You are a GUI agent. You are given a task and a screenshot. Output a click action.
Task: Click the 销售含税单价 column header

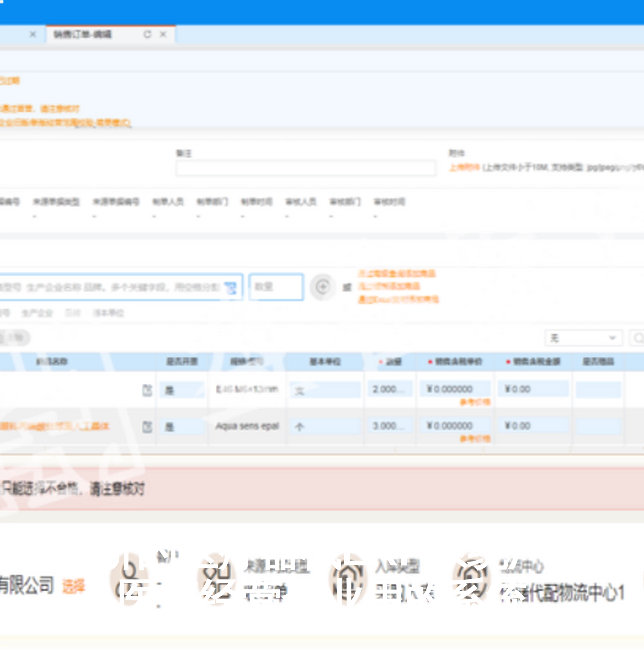[455, 362]
